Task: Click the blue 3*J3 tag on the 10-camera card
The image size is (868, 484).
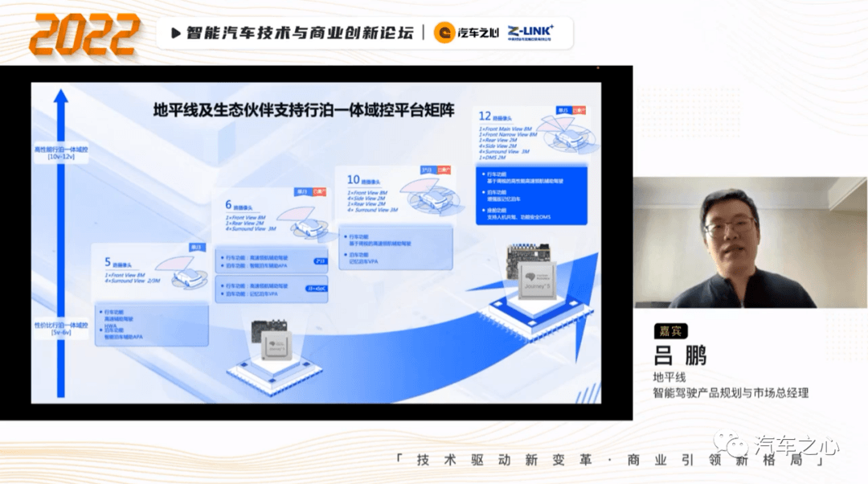Action: pos(427,170)
